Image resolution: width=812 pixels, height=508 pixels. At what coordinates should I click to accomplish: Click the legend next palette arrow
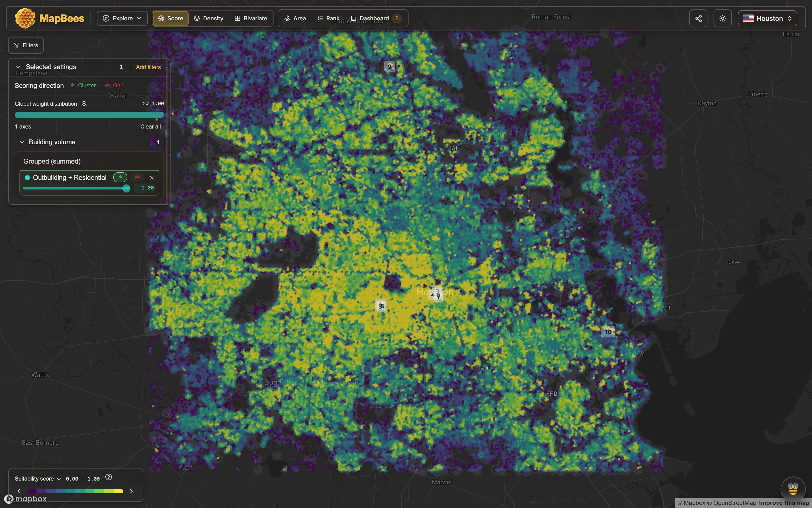click(x=131, y=491)
